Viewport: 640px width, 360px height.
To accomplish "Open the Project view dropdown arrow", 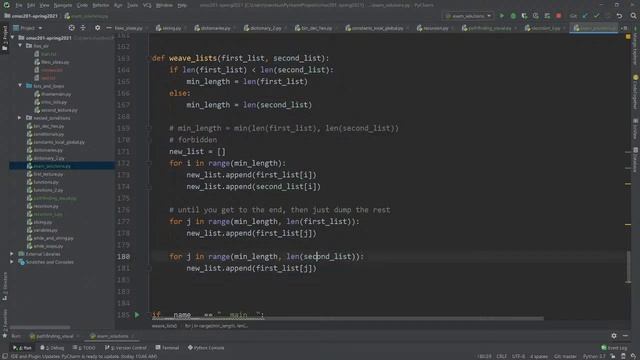I will pos(40,28).
